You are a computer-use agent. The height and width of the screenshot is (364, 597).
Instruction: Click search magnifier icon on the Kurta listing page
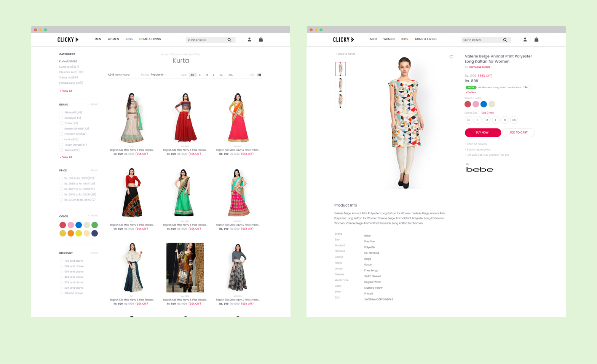point(229,40)
